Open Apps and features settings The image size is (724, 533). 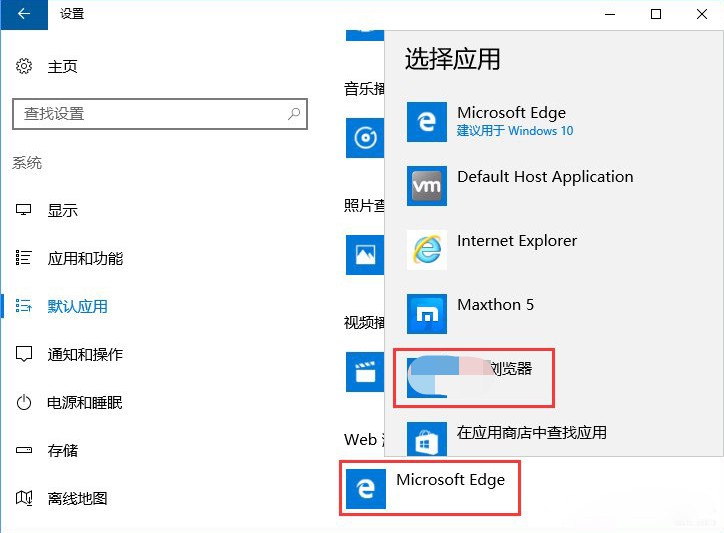(x=85, y=258)
